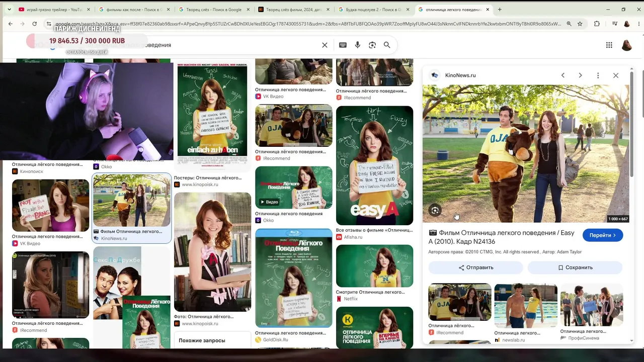The width and height of the screenshot is (644, 362).
Task: Open the KinoNews.ru source link in preview
Action: [460, 75]
